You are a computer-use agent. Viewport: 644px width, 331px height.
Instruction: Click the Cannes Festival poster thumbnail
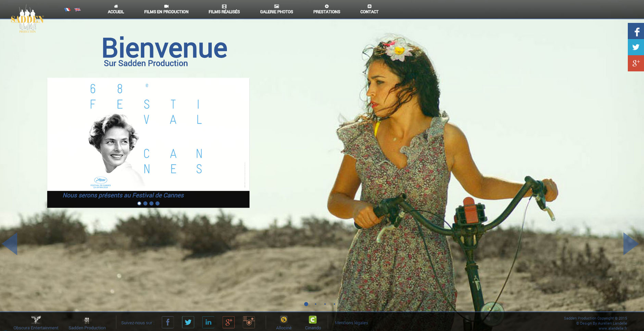point(148,134)
